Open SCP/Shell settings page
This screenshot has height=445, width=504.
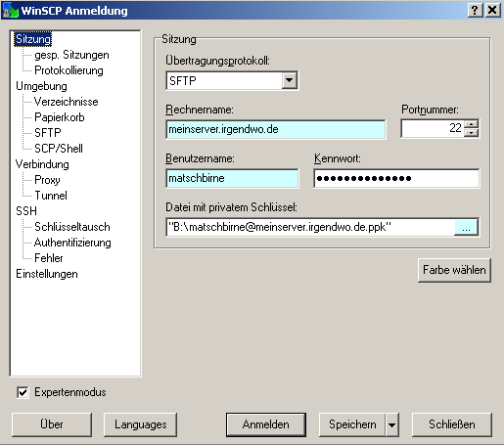click(59, 149)
